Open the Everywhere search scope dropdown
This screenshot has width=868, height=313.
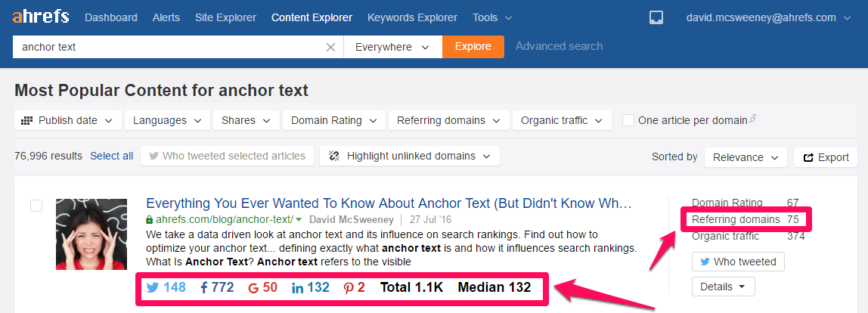[392, 47]
